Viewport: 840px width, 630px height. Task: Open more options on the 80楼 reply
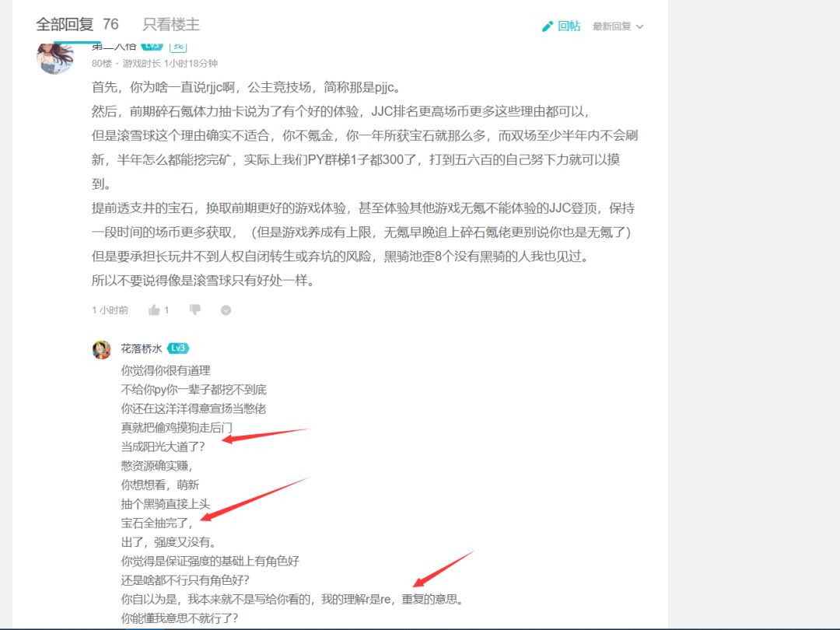coord(226,310)
